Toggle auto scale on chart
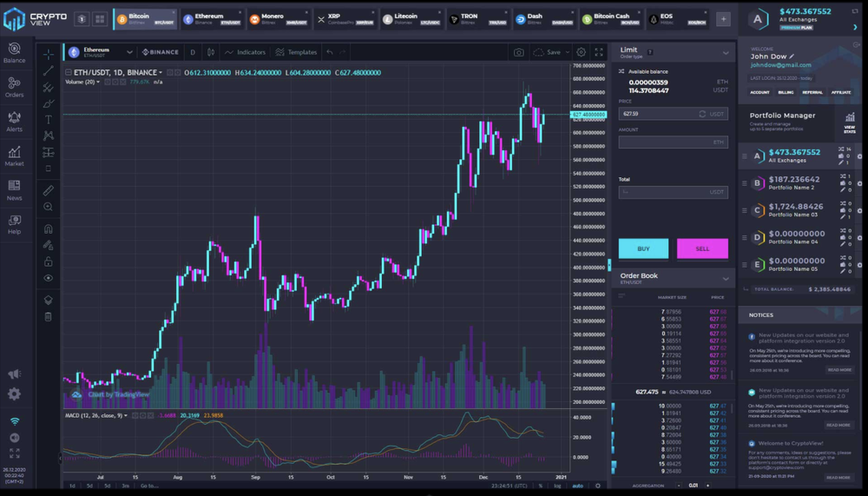The image size is (868, 496). [577, 486]
